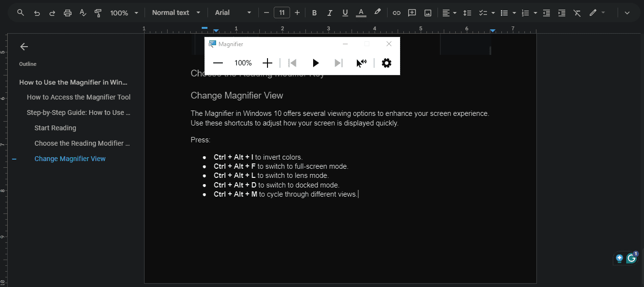Click the Add comment icon
Screen dimensions: 644x287
(x=412, y=13)
